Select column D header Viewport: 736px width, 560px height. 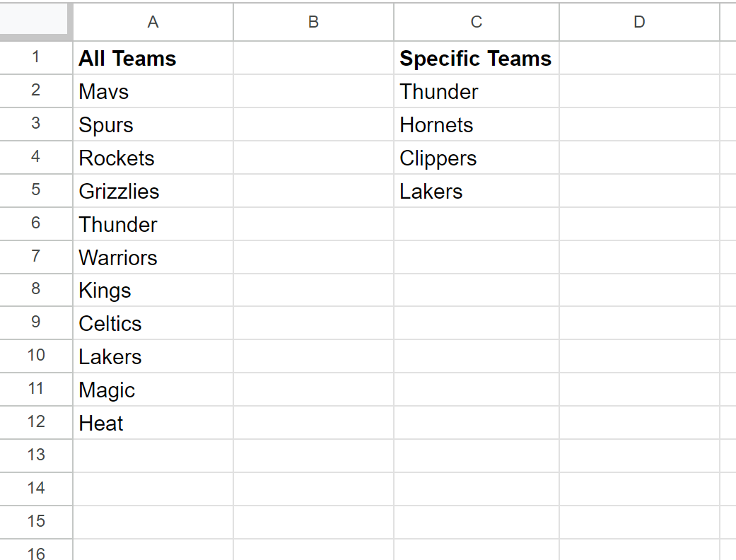(x=639, y=22)
